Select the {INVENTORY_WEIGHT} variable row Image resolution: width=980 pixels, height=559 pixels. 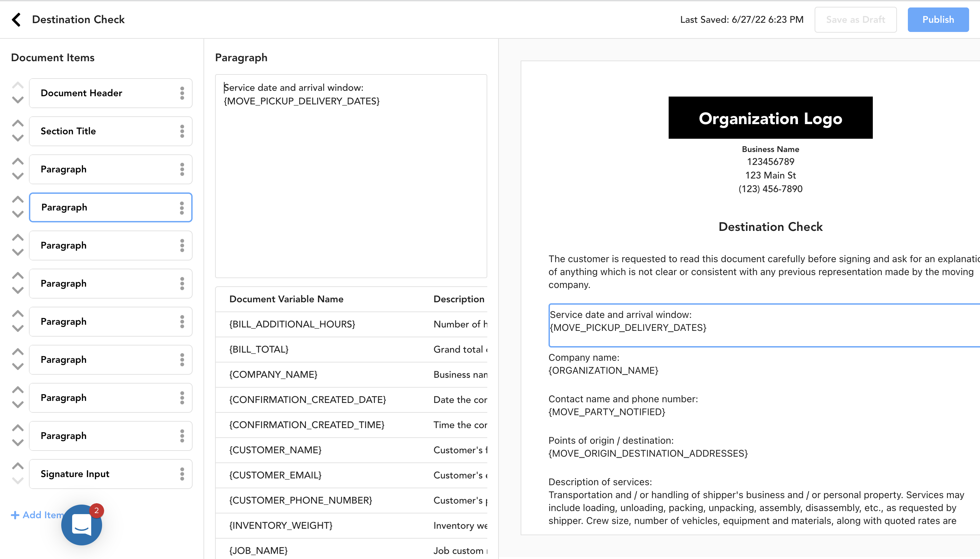(351, 526)
